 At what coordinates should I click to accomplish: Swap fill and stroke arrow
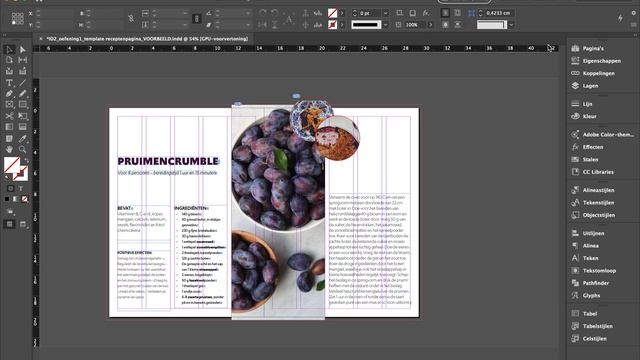[x=26, y=160]
